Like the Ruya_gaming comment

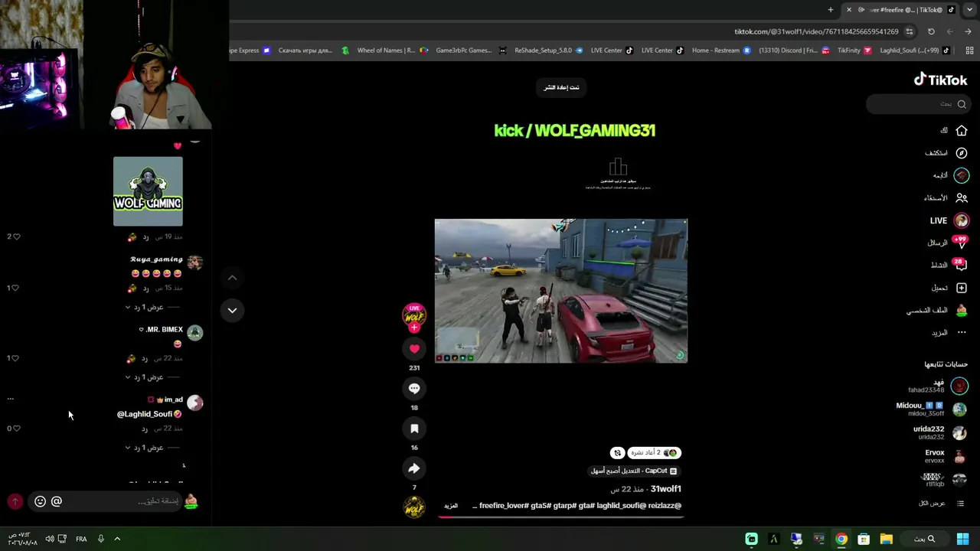click(16, 288)
